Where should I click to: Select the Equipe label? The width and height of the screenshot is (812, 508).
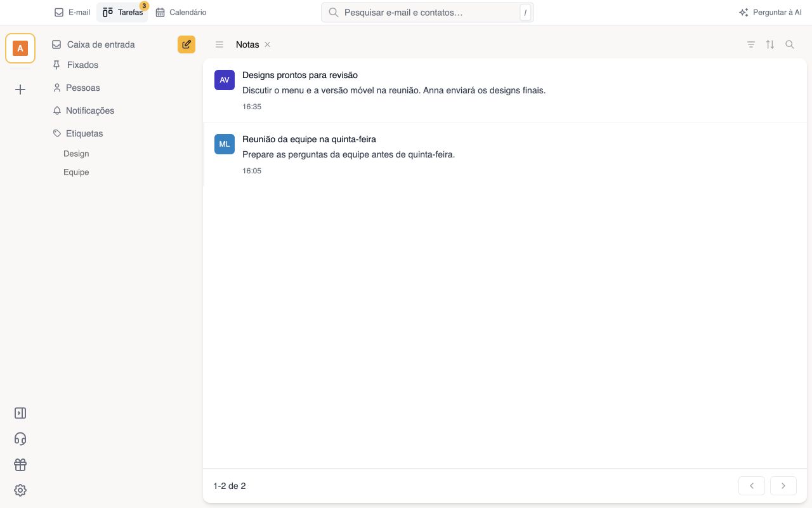76,172
